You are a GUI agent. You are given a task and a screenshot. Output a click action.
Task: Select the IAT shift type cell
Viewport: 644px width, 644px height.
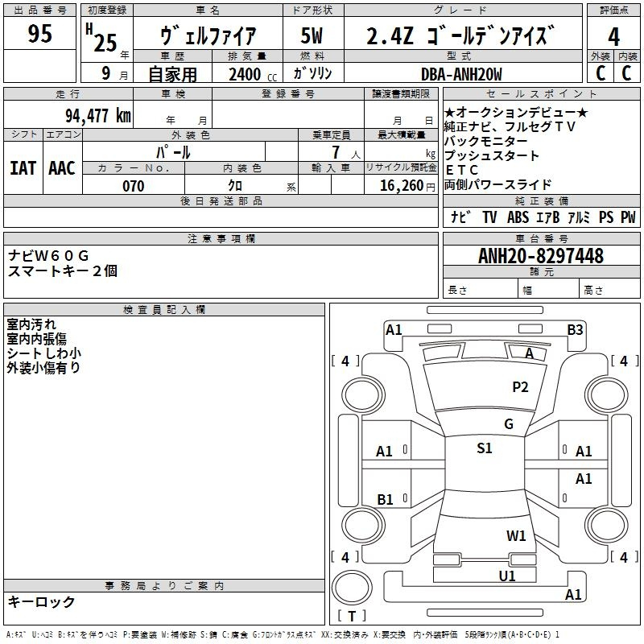tap(23, 167)
